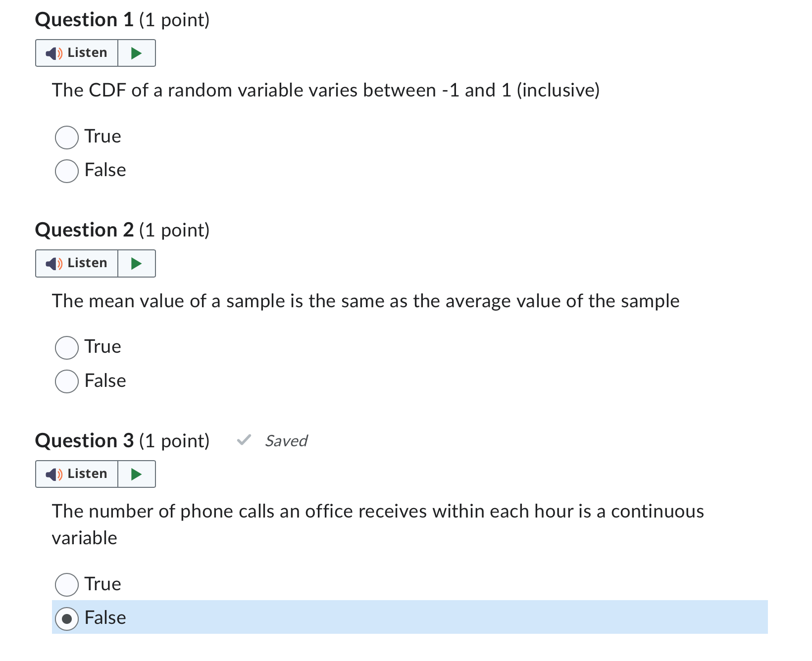The height and width of the screenshot is (661, 812).
Task: Select False for Question 2
Action: (66, 381)
